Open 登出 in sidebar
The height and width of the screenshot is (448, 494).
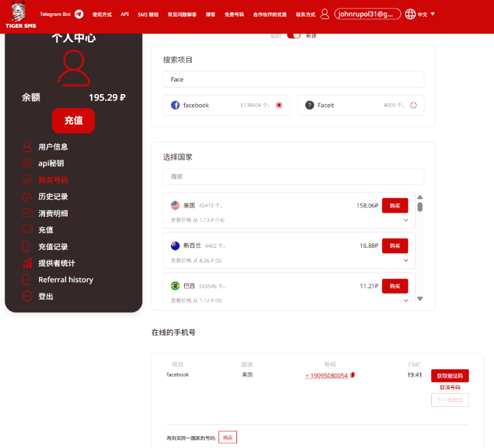46,296
